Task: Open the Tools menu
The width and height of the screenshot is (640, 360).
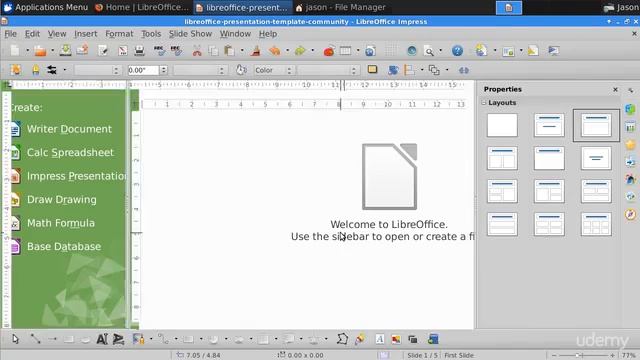Action: pyautogui.click(x=151, y=34)
